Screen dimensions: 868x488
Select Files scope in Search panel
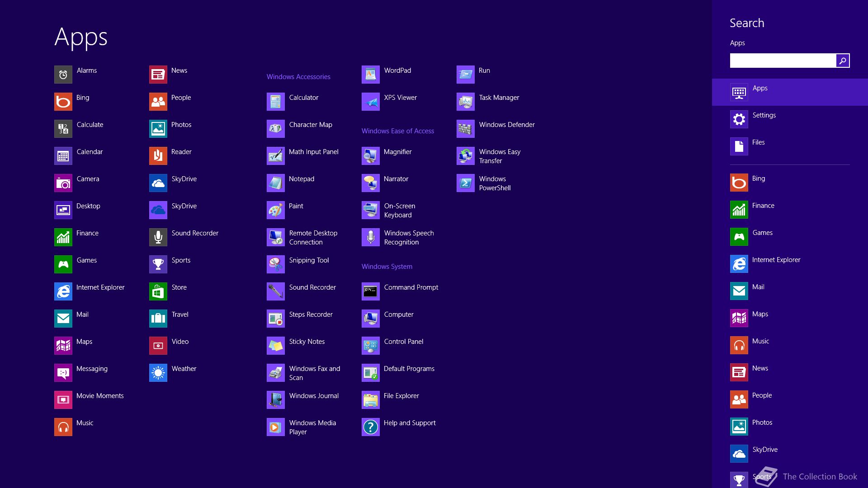(790, 146)
